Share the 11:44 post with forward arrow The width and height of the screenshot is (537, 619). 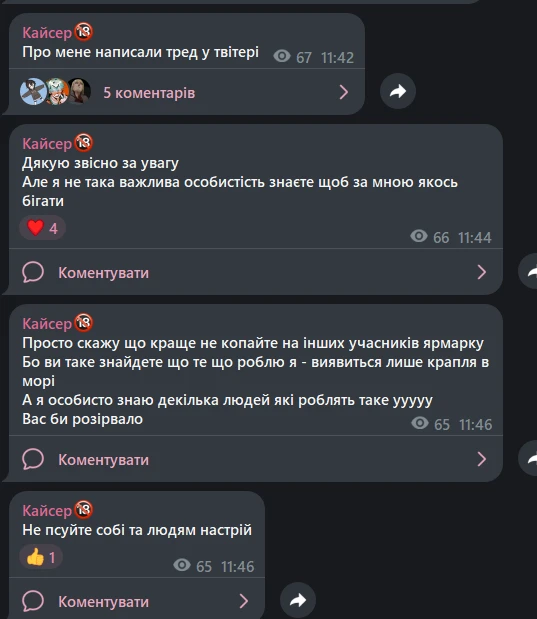(528, 271)
